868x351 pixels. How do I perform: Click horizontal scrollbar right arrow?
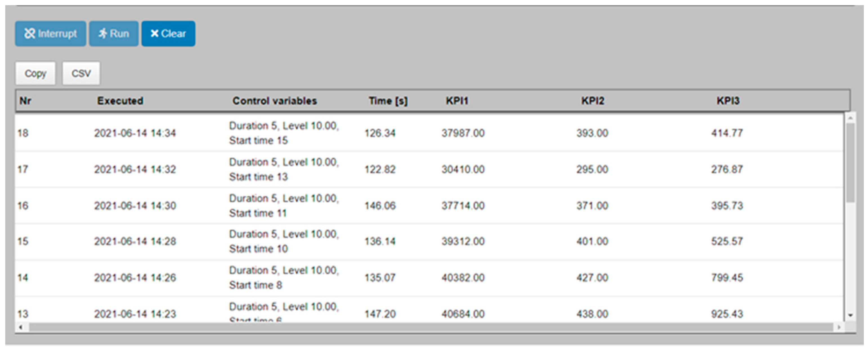pos(839,327)
